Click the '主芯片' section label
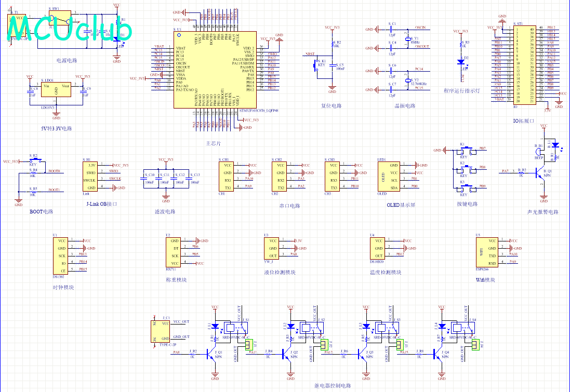The image size is (570, 392). 214,143
